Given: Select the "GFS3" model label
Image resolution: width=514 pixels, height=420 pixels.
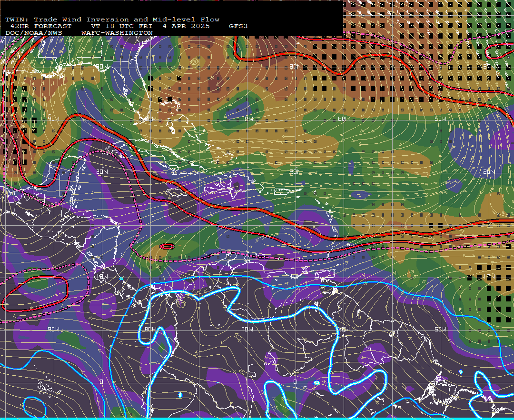Looking at the screenshot, I should coord(238,26).
